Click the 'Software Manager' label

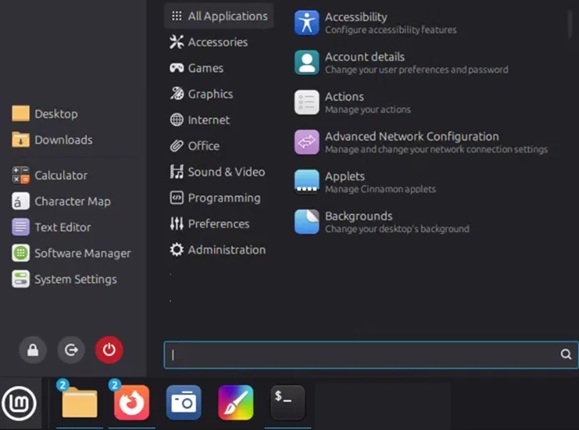pos(83,253)
